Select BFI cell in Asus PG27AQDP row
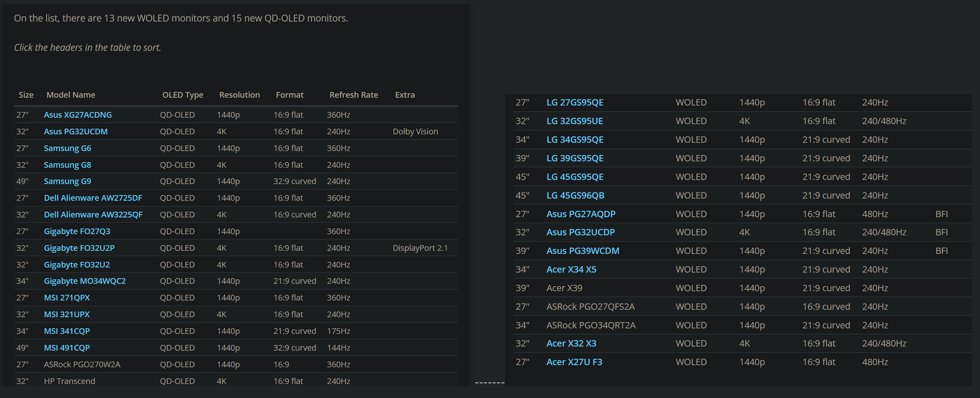This screenshot has height=398, width=980. 942,214
